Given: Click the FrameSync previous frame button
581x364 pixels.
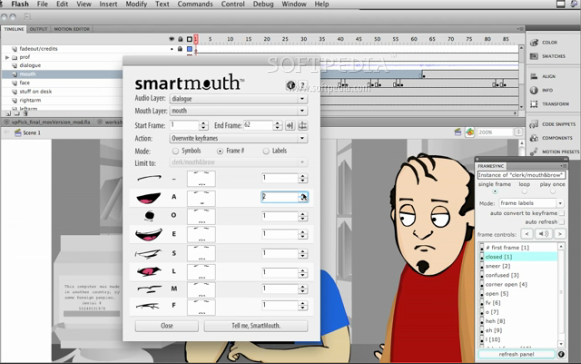Looking at the screenshot, I should (527, 234).
